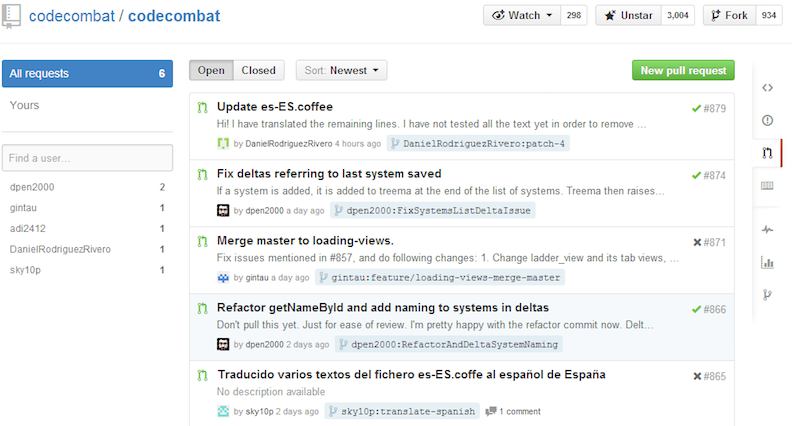Viewport: 792px width, 426px height.
Task: Open the codecombat owner link
Action: tap(72, 16)
